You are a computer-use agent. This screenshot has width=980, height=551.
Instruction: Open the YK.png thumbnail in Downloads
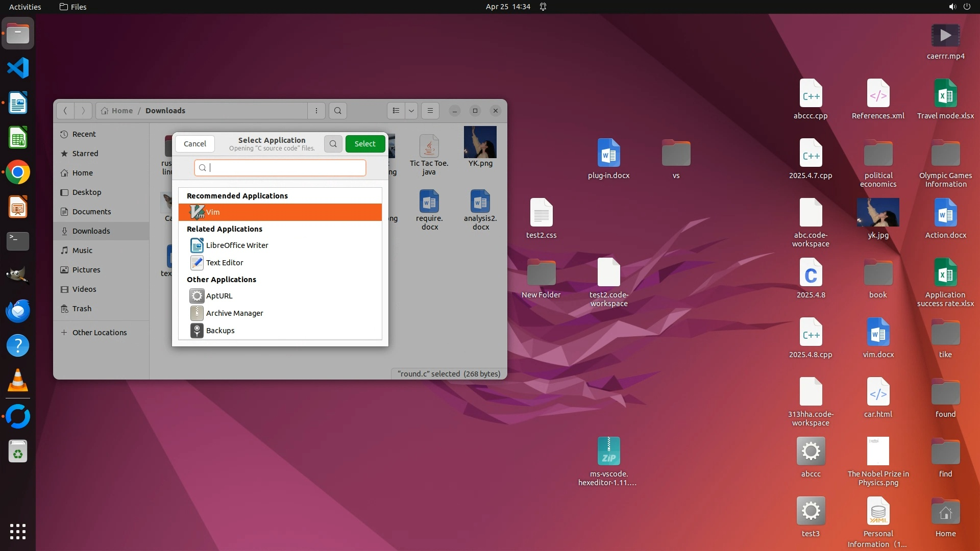pos(480,143)
